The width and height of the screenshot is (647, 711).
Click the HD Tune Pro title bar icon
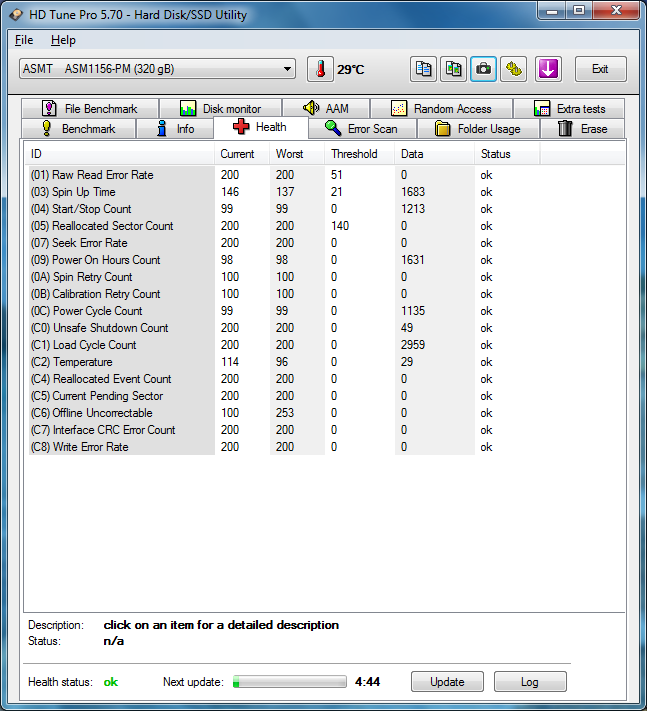coord(16,15)
